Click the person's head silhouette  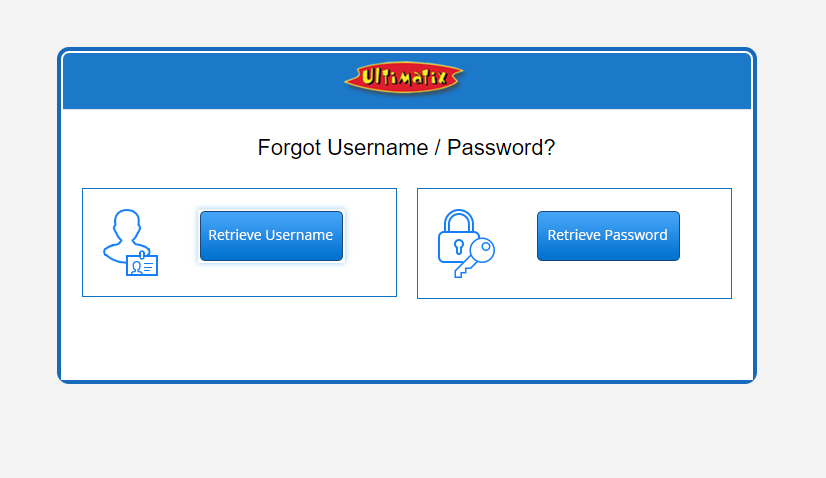pos(127,225)
